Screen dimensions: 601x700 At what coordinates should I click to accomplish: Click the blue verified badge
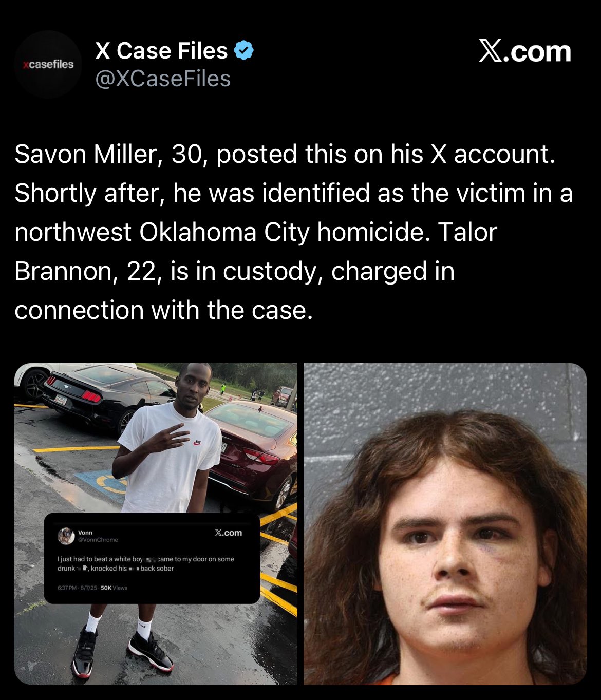point(244,51)
